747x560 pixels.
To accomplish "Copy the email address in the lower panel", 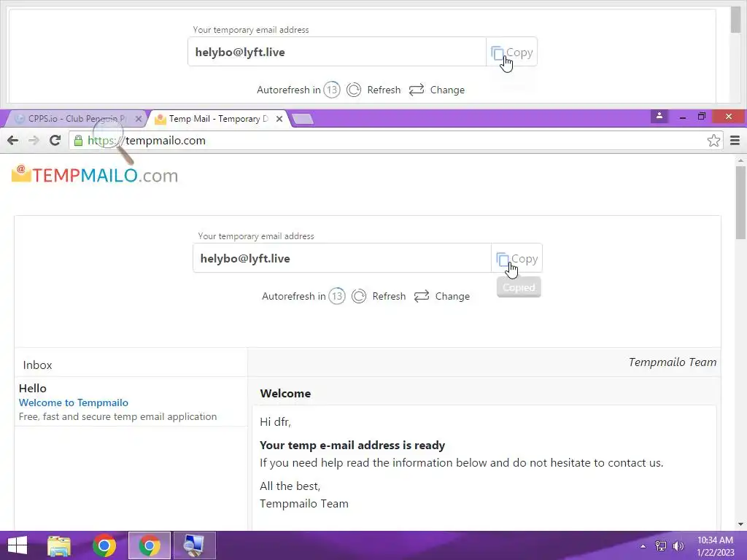I will pos(517,259).
